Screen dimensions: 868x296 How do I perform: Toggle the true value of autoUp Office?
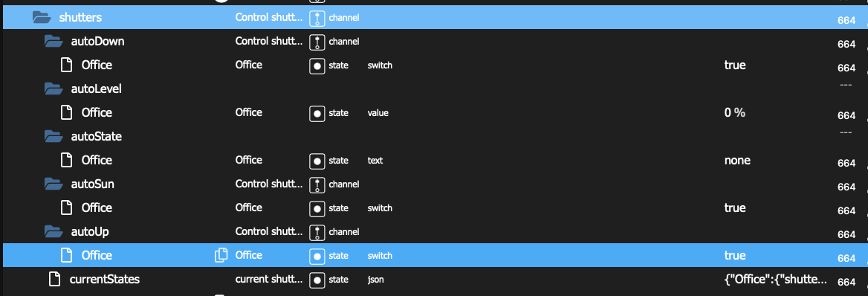tap(734, 256)
